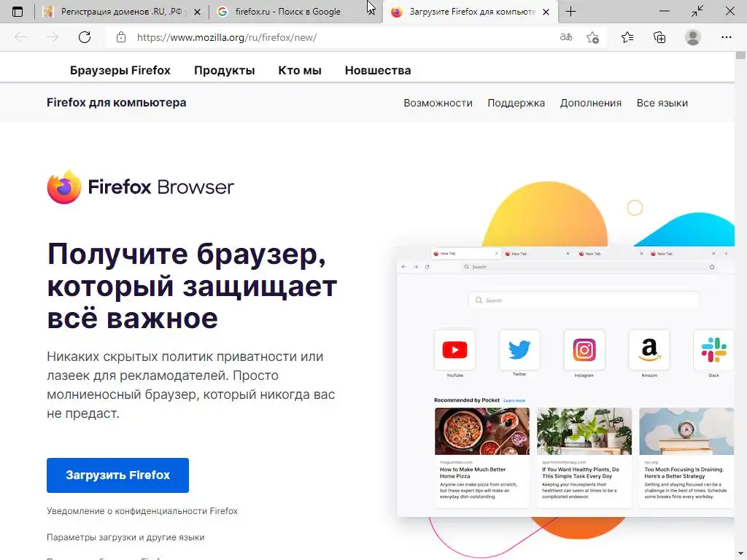
Task: Click the Twitter tile in the preview
Action: click(x=519, y=350)
